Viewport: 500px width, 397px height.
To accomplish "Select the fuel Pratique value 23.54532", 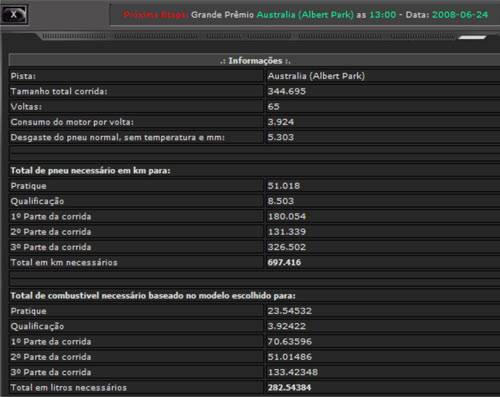I will click(290, 311).
